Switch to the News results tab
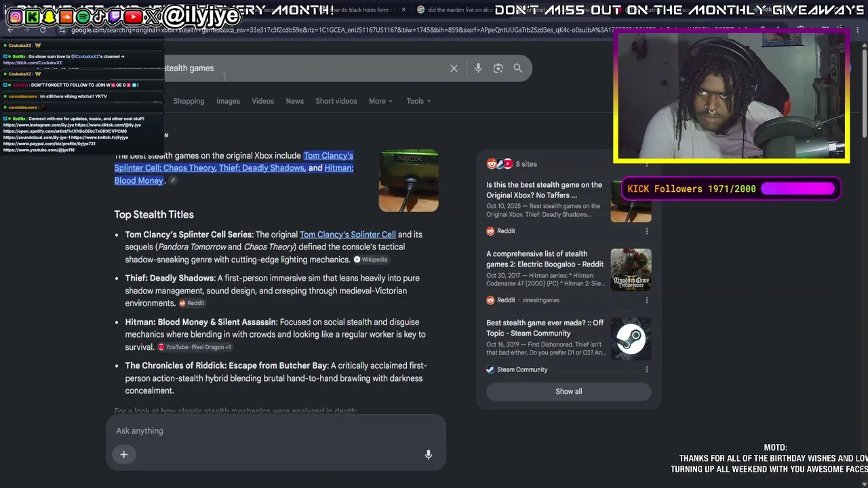868x488 pixels. [x=295, y=101]
